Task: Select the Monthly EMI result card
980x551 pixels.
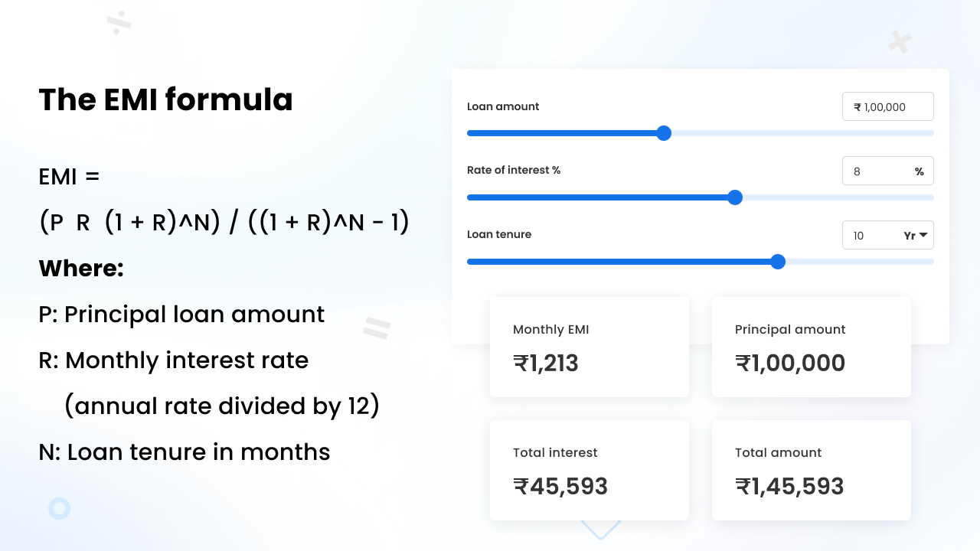Action: 589,347
